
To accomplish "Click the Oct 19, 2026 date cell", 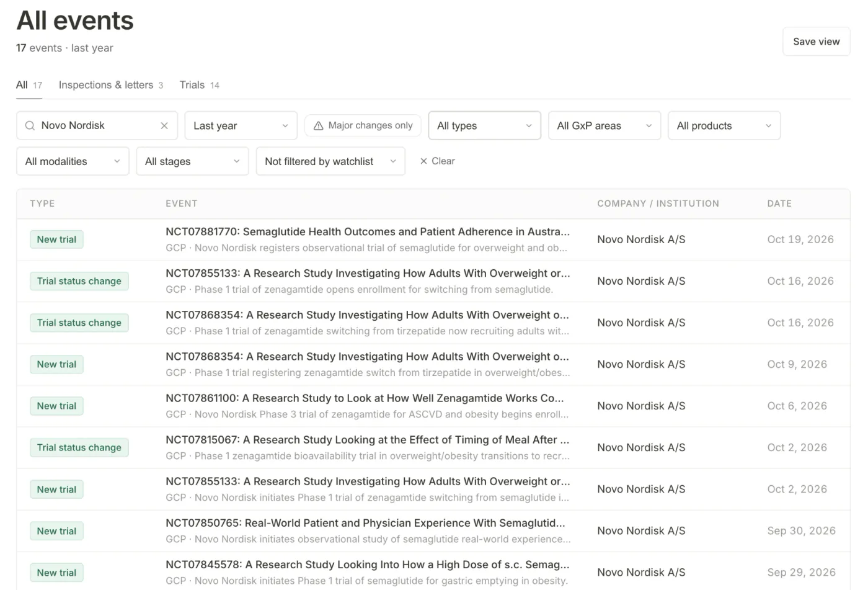I will coord(800,239).
